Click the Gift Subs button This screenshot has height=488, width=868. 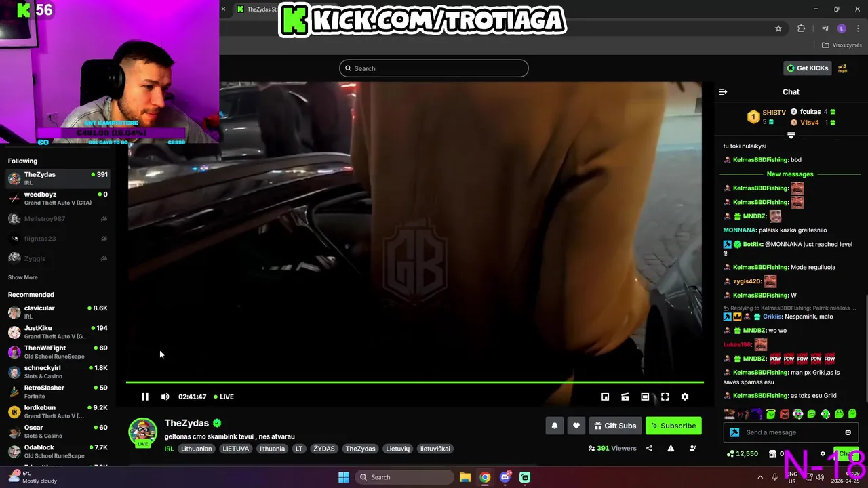(615, 426)
